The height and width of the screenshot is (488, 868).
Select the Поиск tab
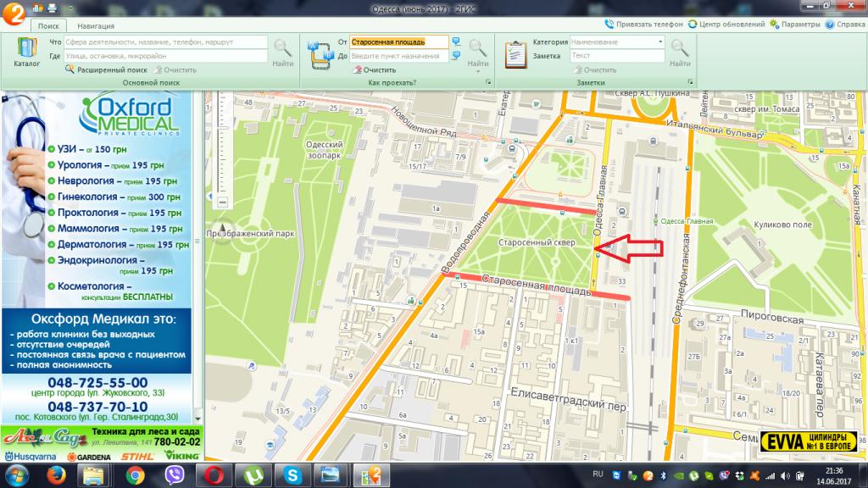[47, 27]
